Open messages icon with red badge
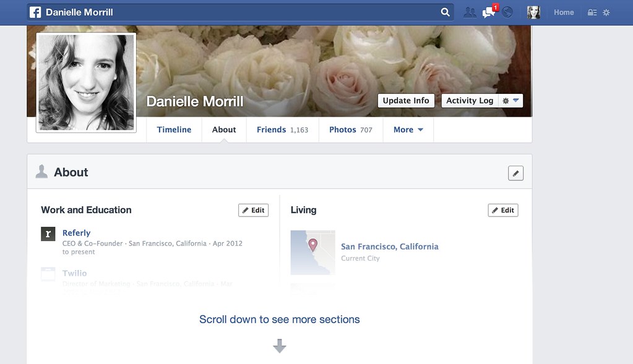The height and width of the screenshot is (364, 633). (490, 11)
